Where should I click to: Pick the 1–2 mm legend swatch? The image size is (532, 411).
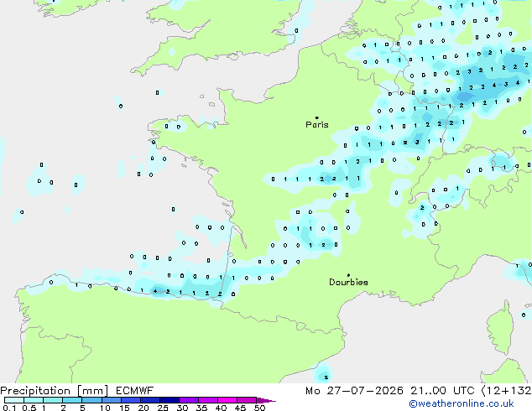[x=53, y=400]
